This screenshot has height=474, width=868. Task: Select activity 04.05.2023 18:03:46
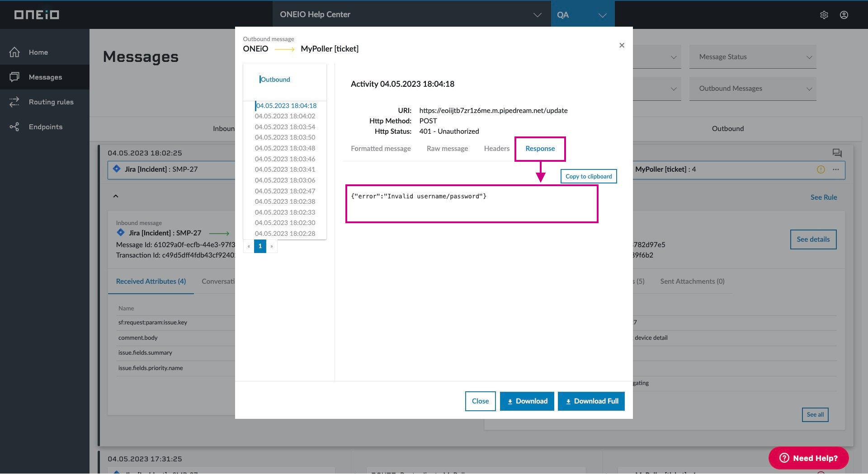(285, 159)
